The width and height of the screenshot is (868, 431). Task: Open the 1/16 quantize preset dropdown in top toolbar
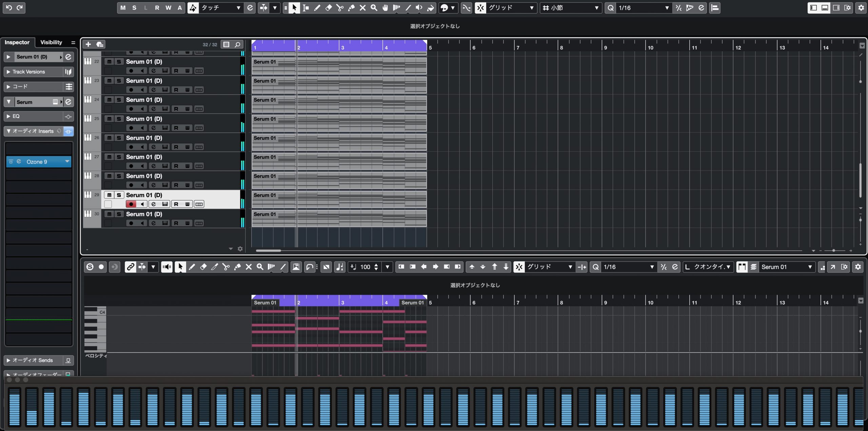[643, 8]
